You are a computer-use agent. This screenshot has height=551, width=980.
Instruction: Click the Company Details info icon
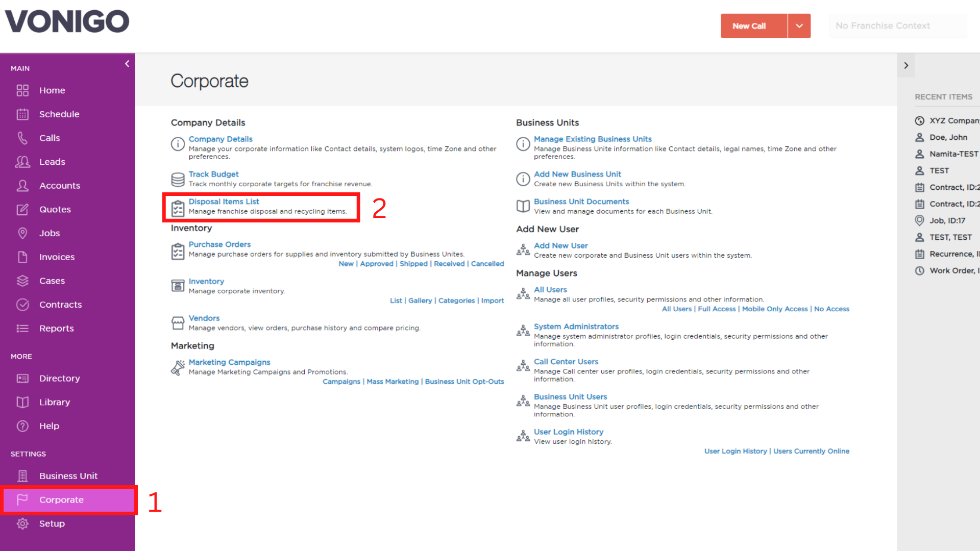178,144
